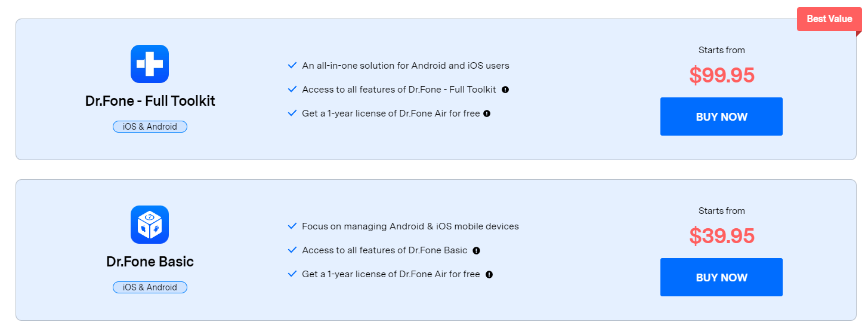The image size is (868, 325).
Task: Click the Dr.Fone Full Toolkit app icon
Action: (x=150, y=64)
